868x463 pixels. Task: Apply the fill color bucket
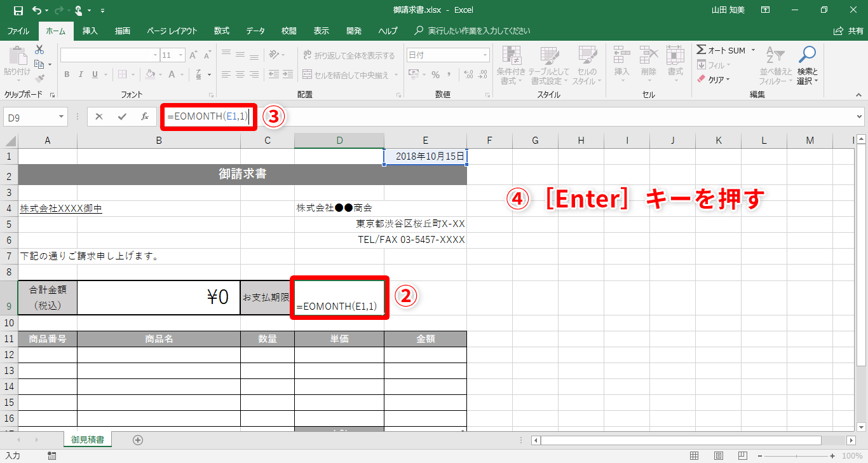coord(151,74)
